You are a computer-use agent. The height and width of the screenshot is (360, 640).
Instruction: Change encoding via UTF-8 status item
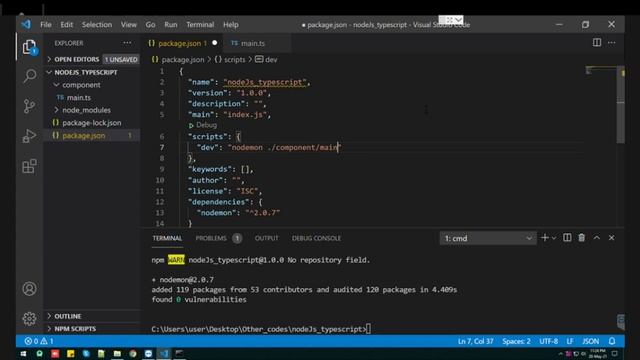point(549,341)
